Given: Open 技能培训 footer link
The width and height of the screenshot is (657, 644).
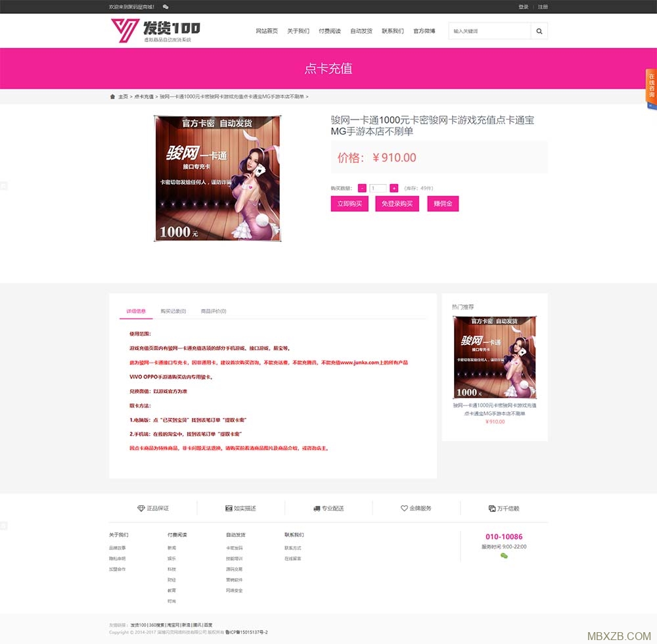Looking at the screenshot, I should pyautogui.click(x=235, y=559).
